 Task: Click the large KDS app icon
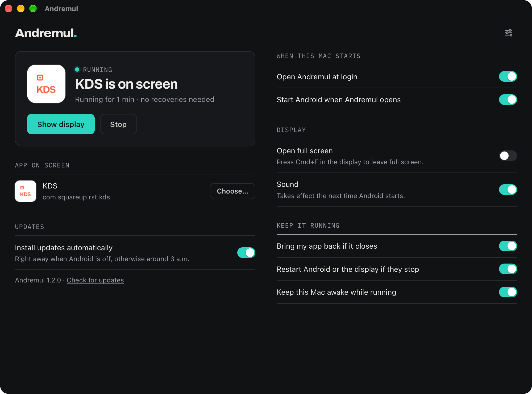46,84
